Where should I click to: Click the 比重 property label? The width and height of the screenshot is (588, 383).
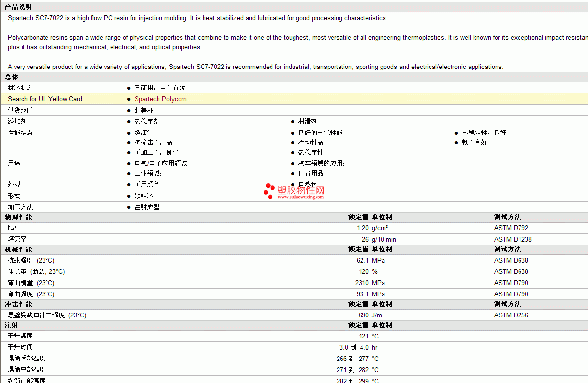[14, 228]
